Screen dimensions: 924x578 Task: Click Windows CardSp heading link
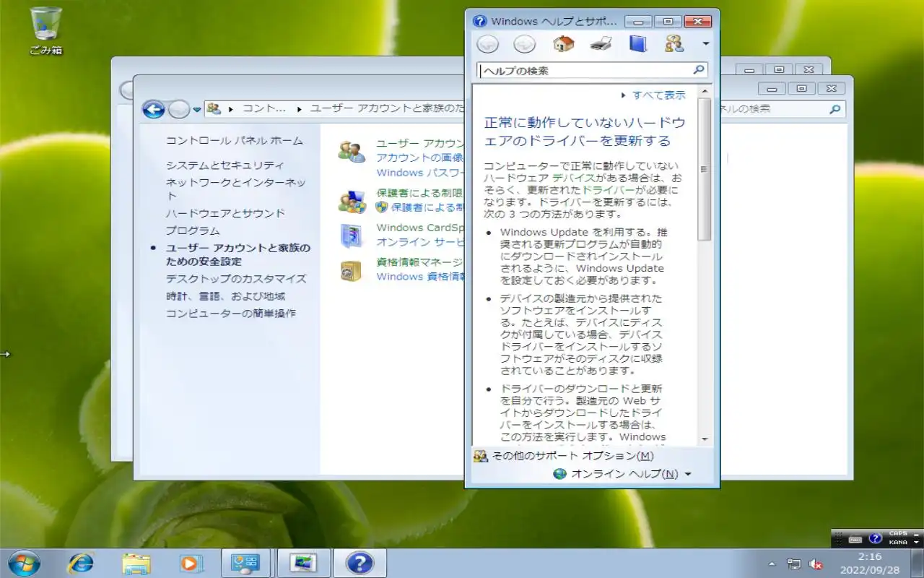[x=420, y=228]
